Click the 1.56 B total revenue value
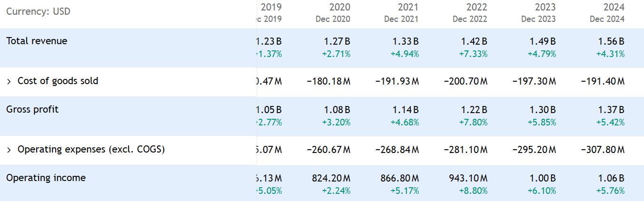The image size is (644, 201). [x=611, y=41]
